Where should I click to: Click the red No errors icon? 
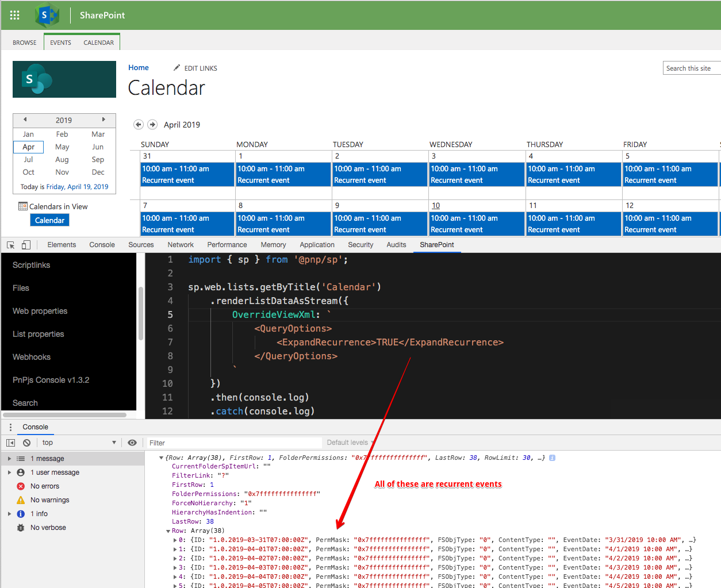(x=21, y=486)
